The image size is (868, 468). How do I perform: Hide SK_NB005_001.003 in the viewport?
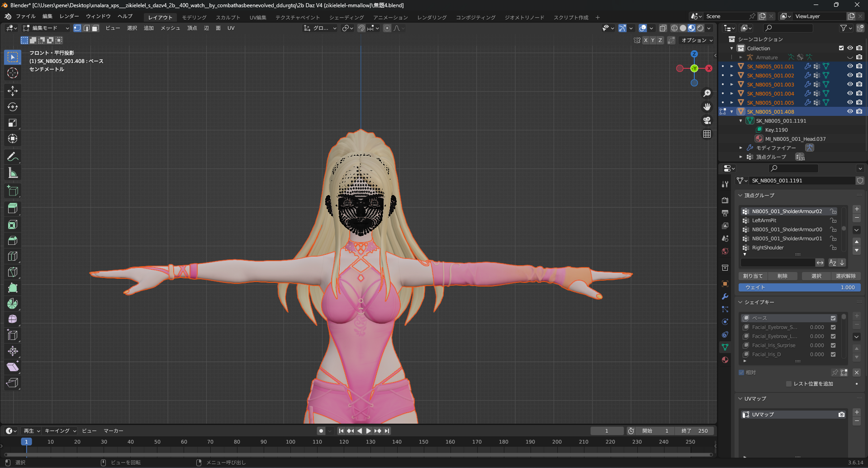(850, 84)
